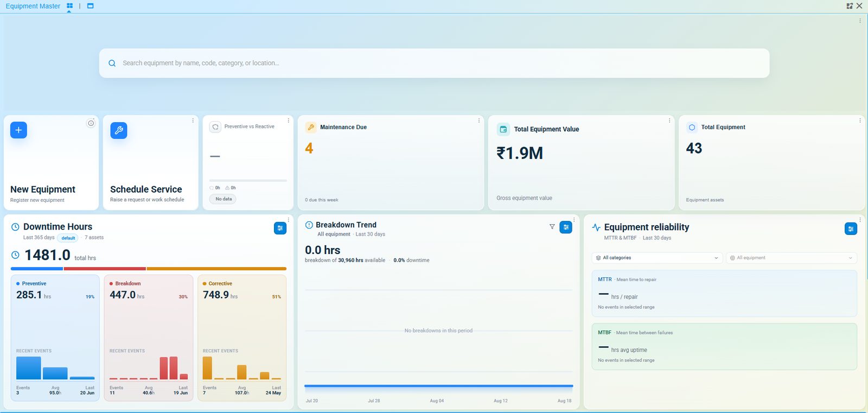Click the orange Corrective segment of downtime bar

click(216, 269)
